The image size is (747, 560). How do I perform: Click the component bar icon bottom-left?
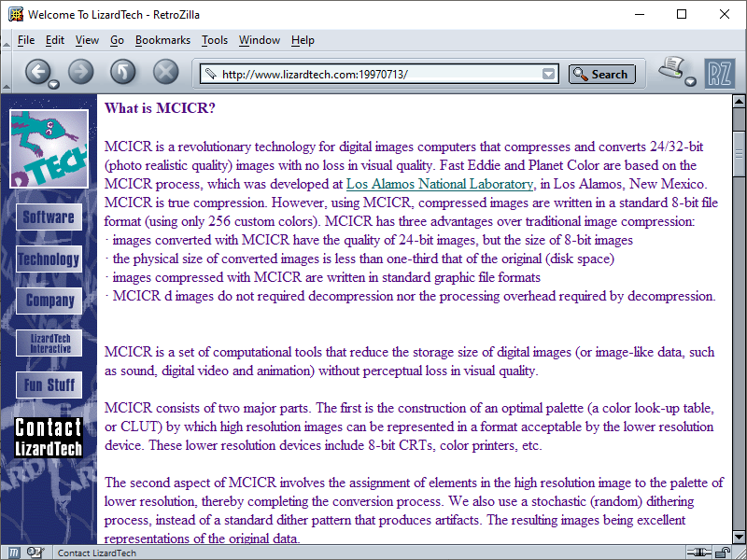click(13, 552)
